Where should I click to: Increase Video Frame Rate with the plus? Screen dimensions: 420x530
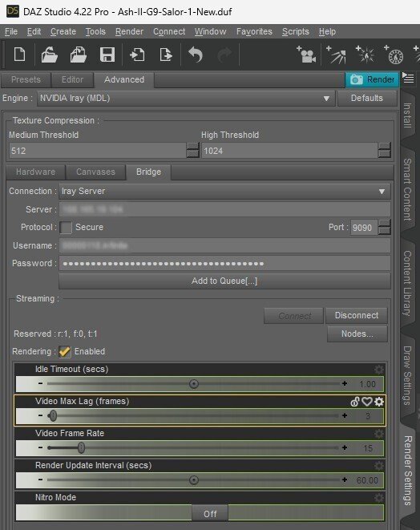point(345,447)
